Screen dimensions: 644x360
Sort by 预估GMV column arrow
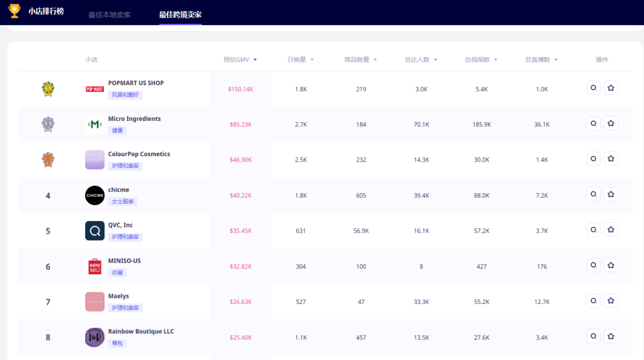pyautogui.click(x=255, y=60)
